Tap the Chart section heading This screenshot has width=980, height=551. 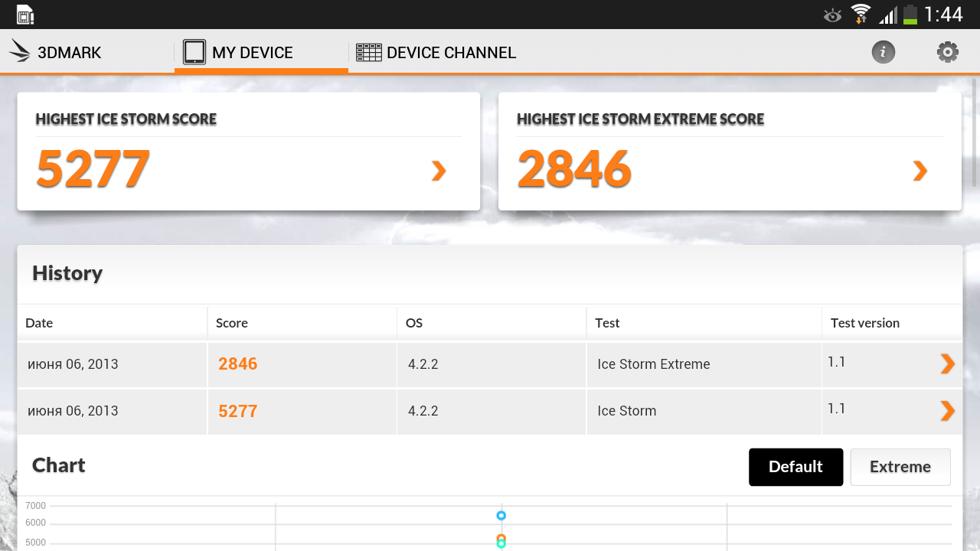[x=59, y=465]
